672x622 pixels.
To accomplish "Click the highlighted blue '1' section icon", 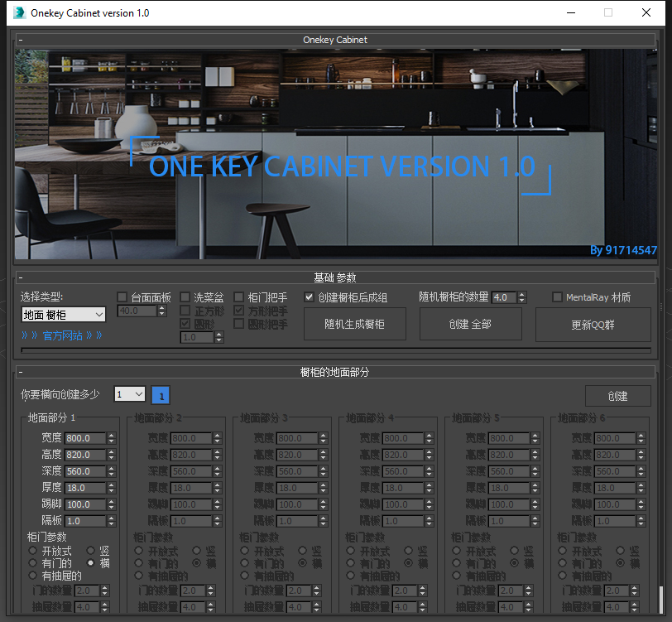I will [x=160, y=396].
